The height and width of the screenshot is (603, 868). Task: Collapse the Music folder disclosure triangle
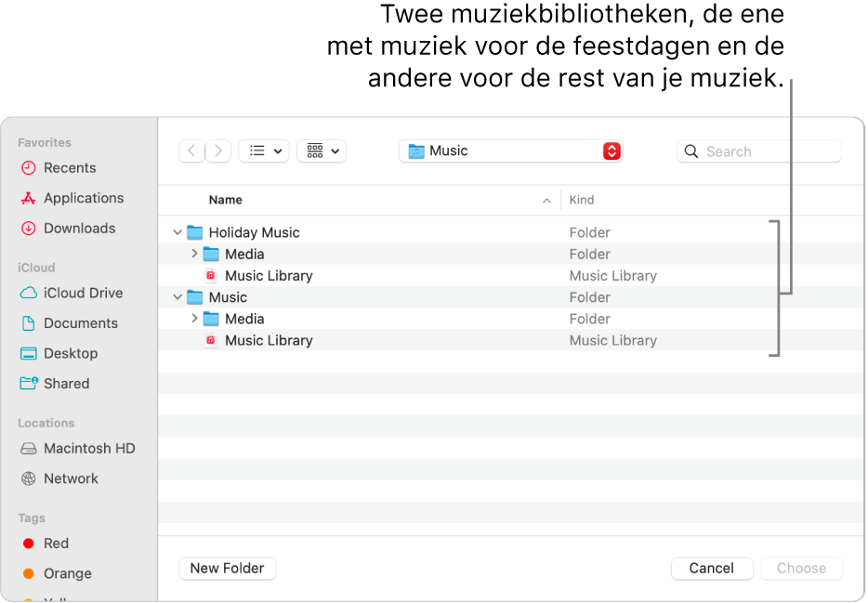point(178,298)
